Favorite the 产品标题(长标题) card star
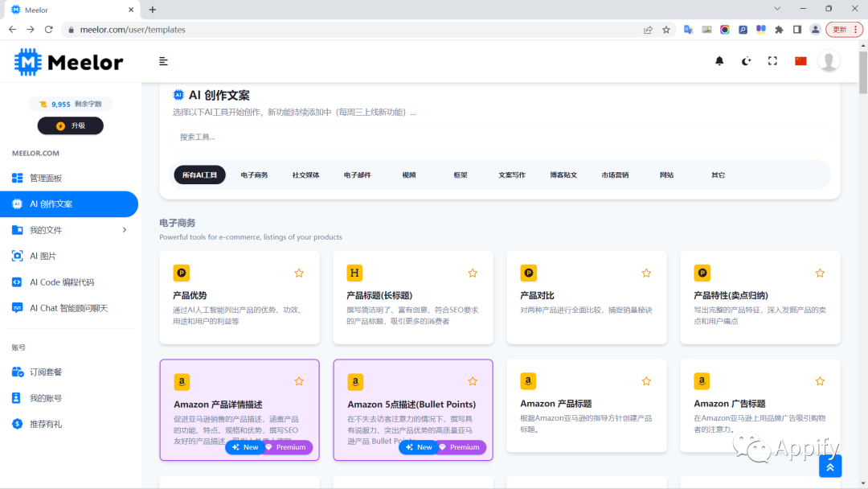The image size is (868, 489). pyautogui.click(x=473, y=273)
